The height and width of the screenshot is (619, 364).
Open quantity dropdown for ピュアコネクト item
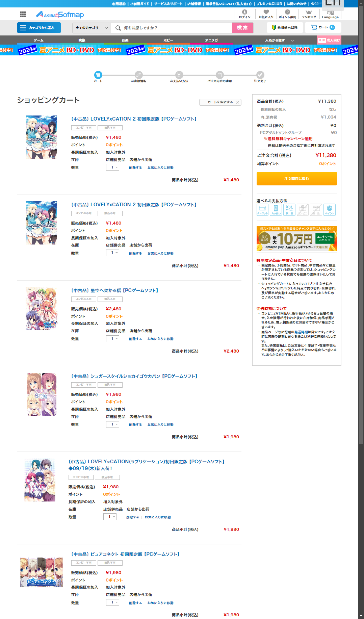pos(112,602)
